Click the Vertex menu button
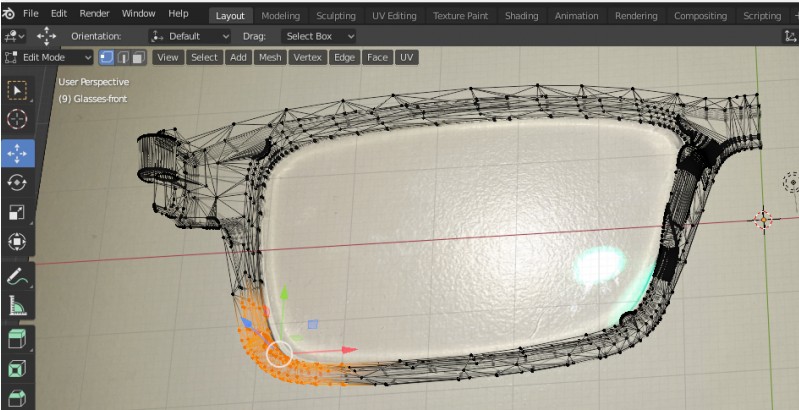Screen dimensions: 799x410 pyautogui.click(x=307, y=57)
